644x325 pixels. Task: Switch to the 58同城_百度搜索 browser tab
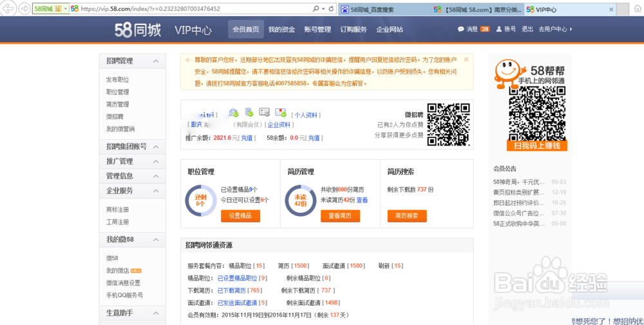[x=385, y=9]
